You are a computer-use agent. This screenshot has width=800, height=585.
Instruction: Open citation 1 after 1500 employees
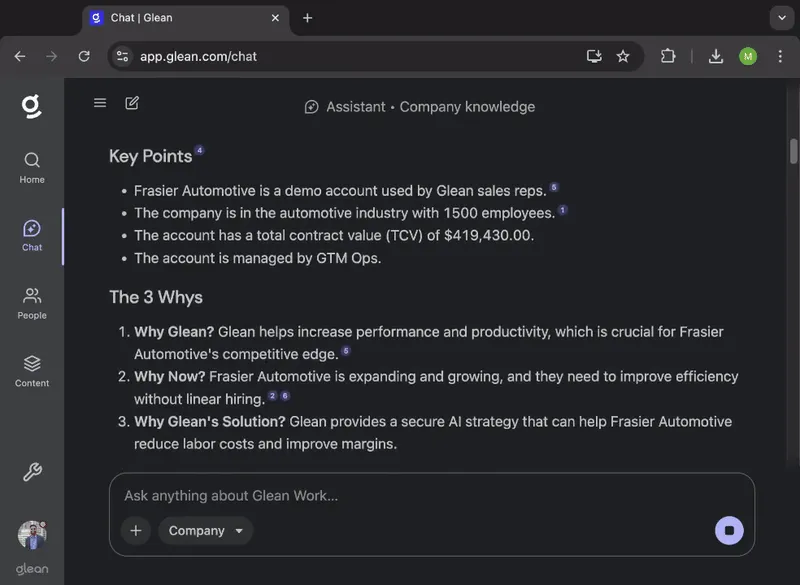563,210
